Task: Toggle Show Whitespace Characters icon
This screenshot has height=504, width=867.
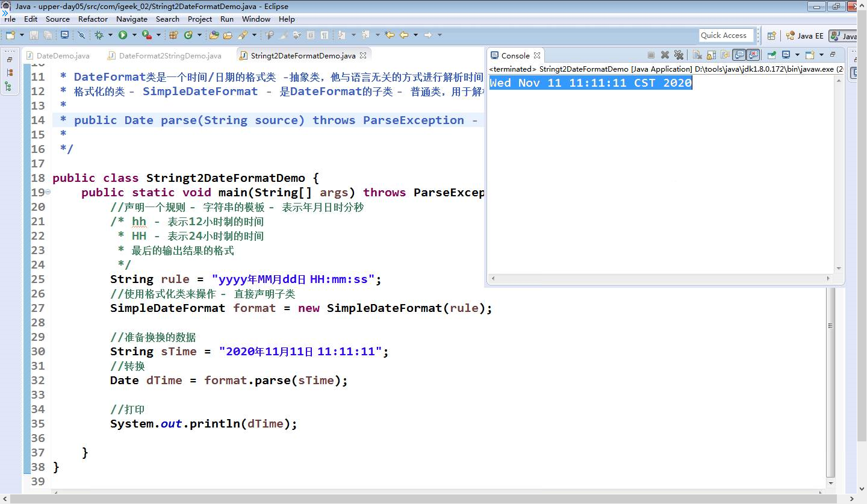Action: pyautogui.click(x=325, y=35)
